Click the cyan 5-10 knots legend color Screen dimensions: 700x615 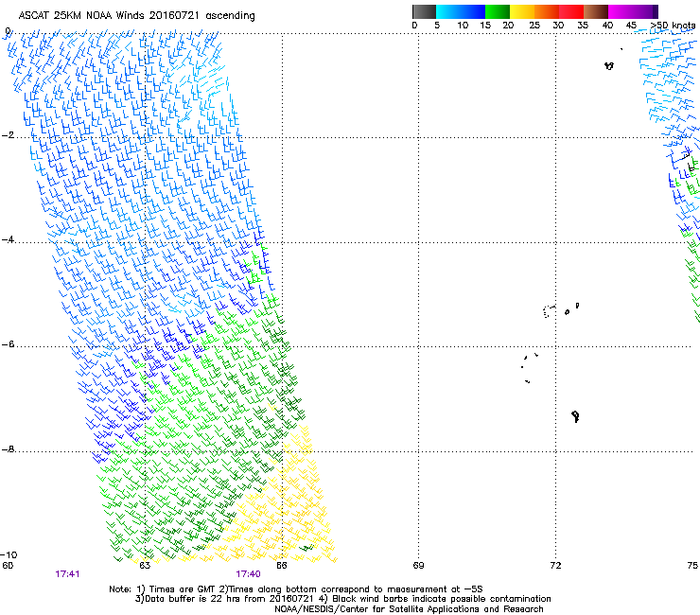(x=448, y=11)
